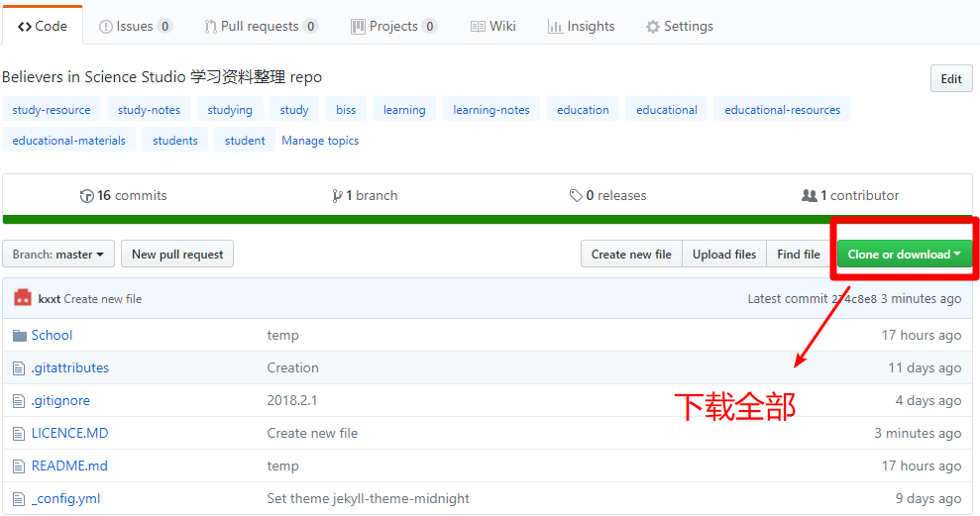Image resolution: width=980 pixels, height=516 pixels.
Task: View the 16 commits history
Action: tap(124, 195)
